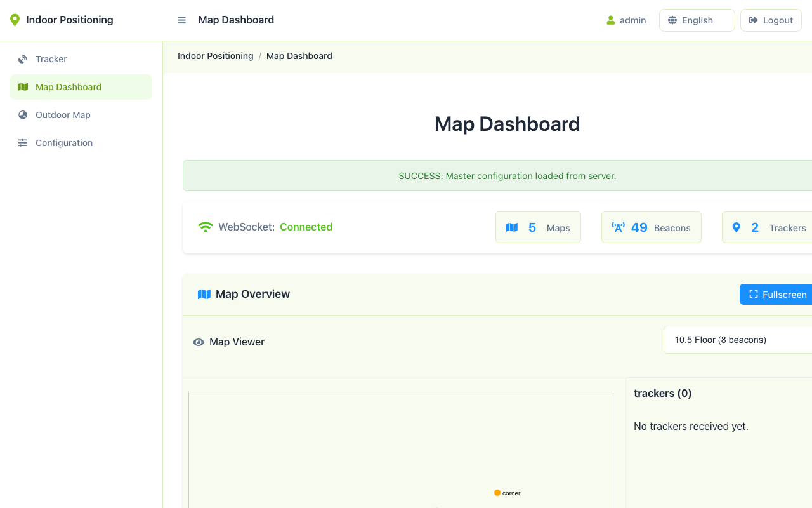Click the globe icon in language selector

tap(672, 20)
